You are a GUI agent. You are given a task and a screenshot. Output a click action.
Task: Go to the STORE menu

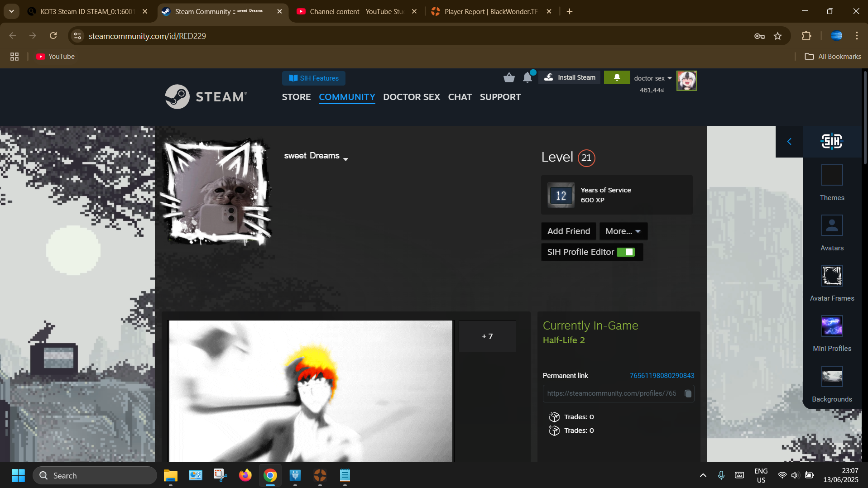coord(296,97)
